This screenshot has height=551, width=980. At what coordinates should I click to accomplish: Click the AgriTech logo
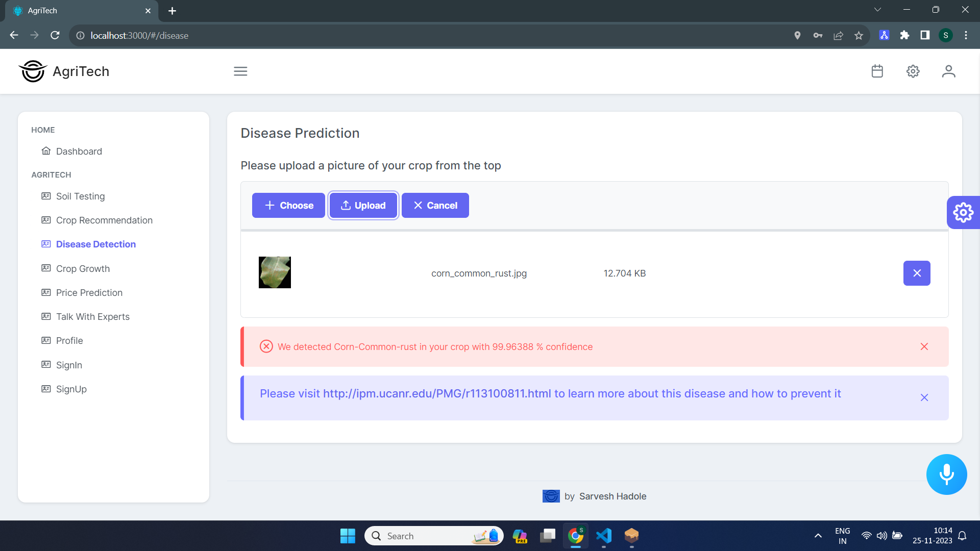[x=64, y=71]
